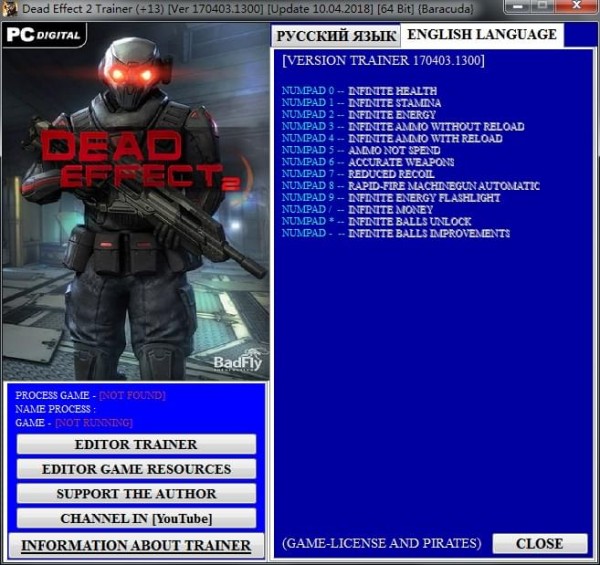Open CHANNEL IN [YouTube] button
The height and width of the screenshot is (565, 600).
click(136, 518)
